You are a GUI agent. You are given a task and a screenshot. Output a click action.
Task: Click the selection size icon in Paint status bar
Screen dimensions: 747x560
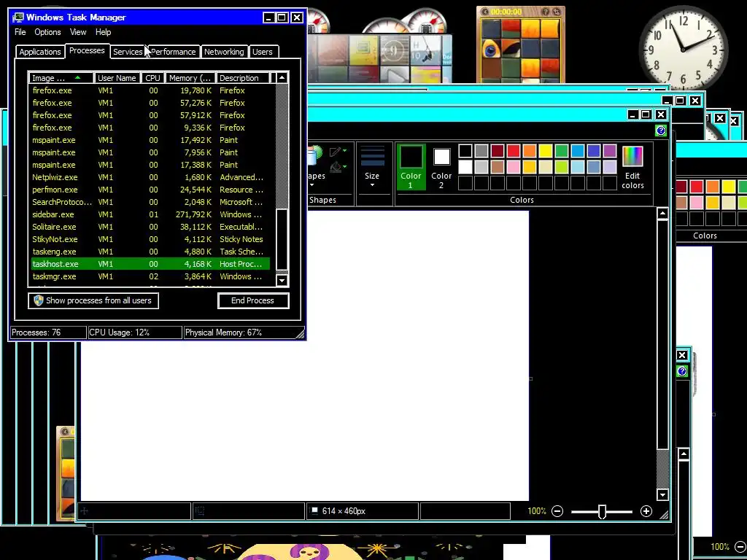click(200, 510)
